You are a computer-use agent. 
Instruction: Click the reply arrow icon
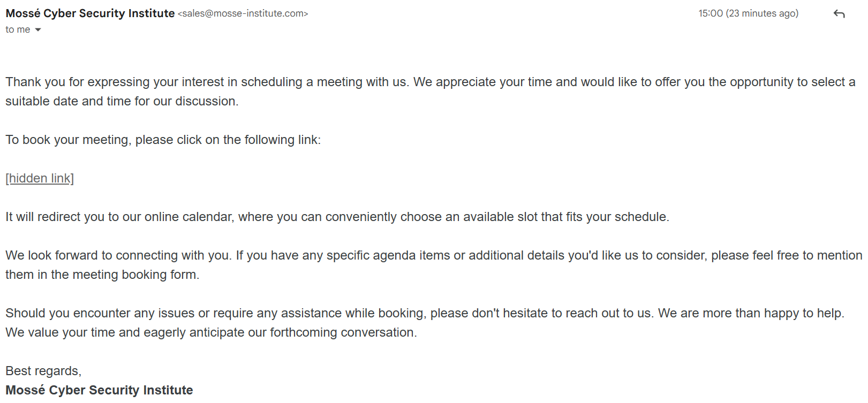click(839, 14)
